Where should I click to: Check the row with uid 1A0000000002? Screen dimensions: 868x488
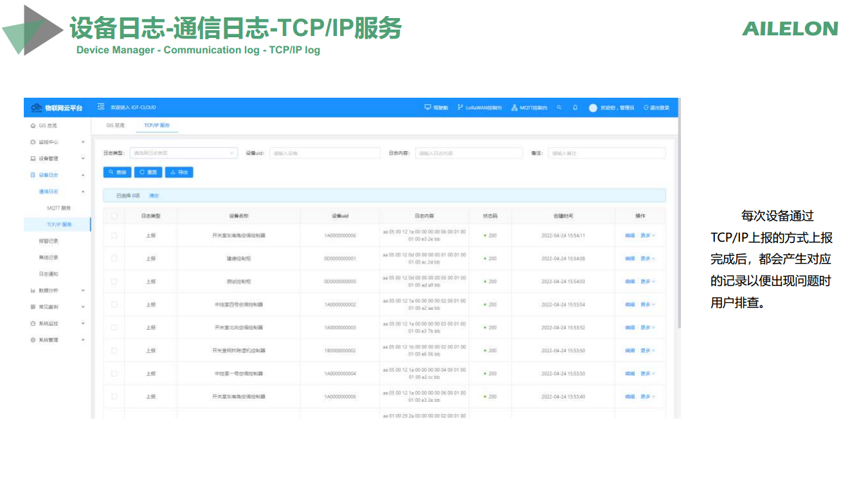(114, 305)
